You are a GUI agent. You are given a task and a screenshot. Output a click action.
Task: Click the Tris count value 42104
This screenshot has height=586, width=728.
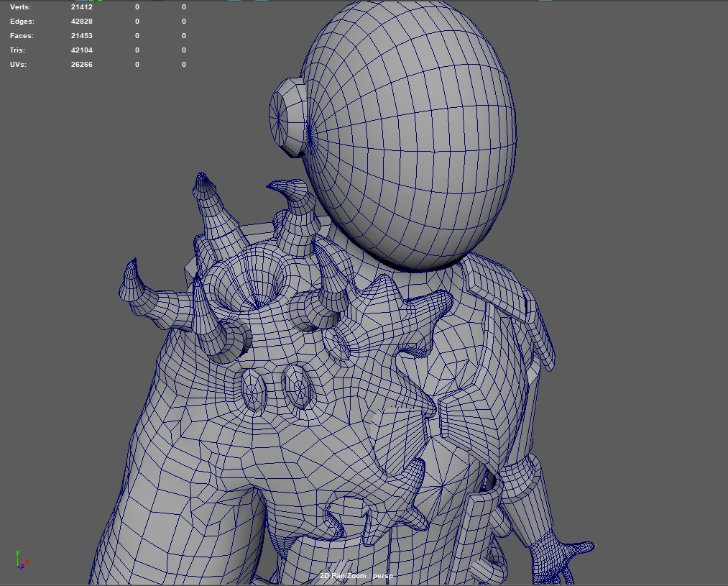coord(81,50)
